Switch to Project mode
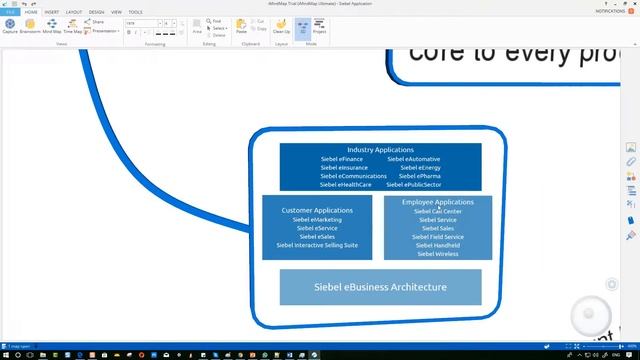The width and height of the screenshot is (640, 360). pyautogui.click(x=320, y=26)
